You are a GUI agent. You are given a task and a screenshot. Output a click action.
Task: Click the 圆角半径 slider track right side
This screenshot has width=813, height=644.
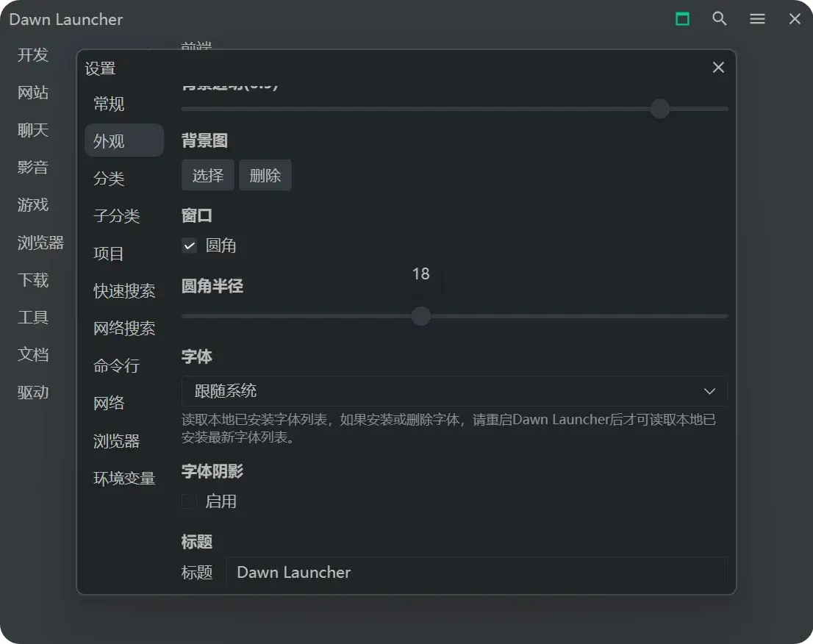tap(579, 316)
